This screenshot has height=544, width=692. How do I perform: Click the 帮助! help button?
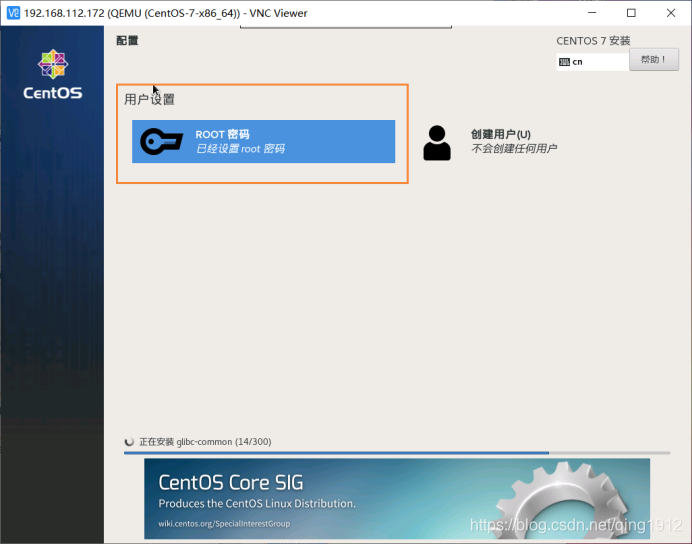[x=654, y=59]
